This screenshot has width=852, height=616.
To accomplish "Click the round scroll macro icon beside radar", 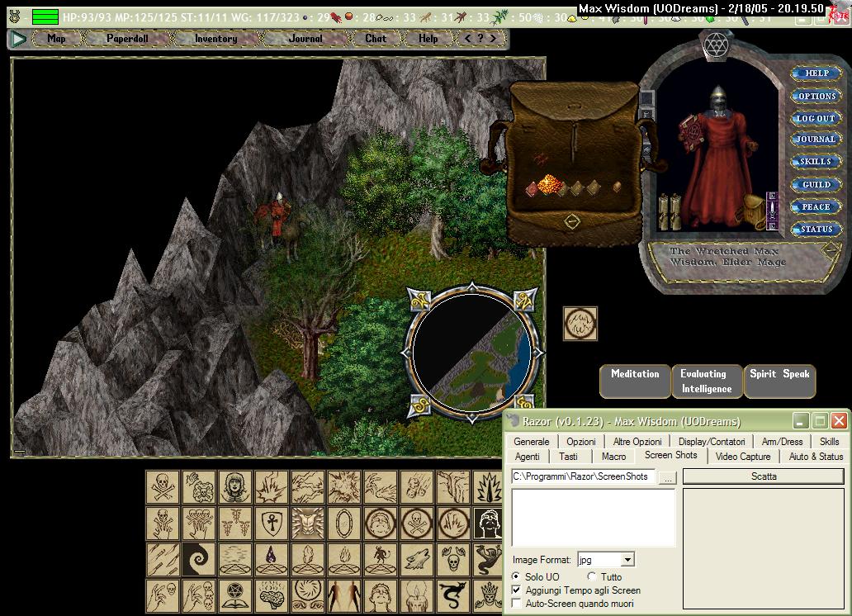I will pyautogui.click(x=580, y=324).
